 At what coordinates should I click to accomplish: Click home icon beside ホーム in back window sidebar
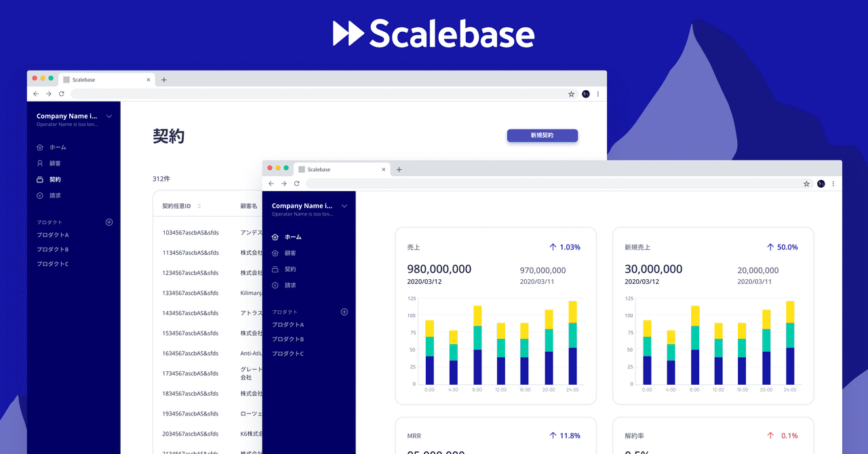click(x=40, y=147)
